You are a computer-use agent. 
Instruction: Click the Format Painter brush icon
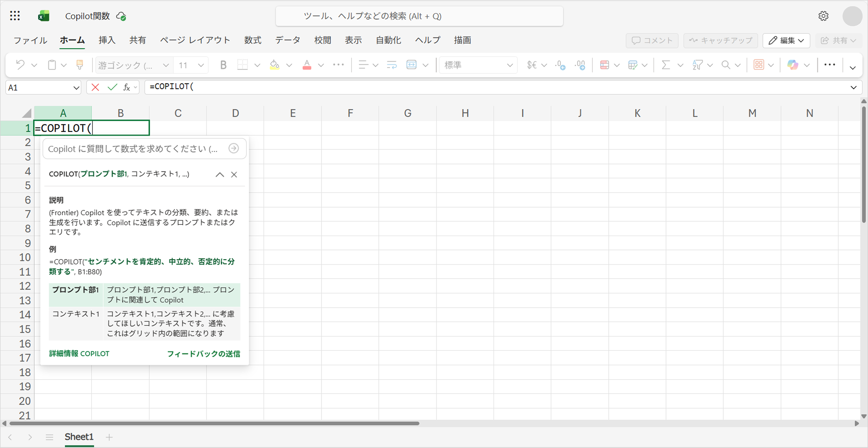79,65
